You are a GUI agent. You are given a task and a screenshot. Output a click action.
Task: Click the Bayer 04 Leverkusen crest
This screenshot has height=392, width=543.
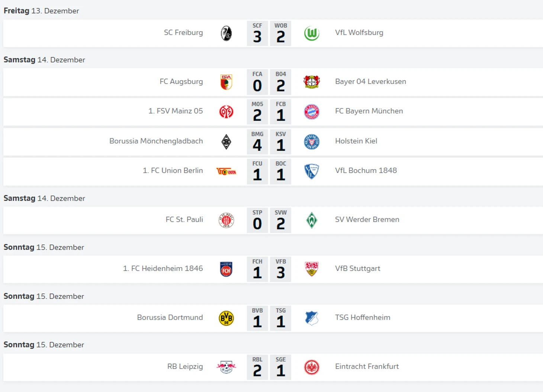pyautogui.click(x=311, y=82)
